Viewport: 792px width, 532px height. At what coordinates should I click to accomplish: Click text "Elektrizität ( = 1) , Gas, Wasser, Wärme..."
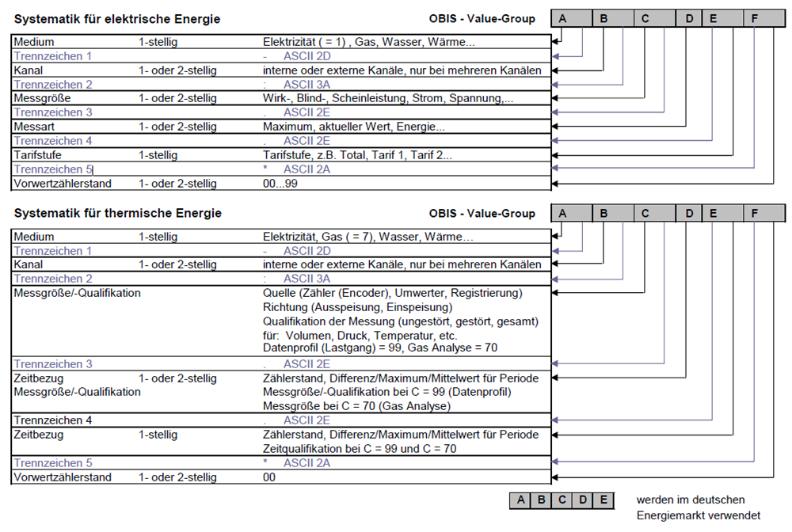coord(369,42)
